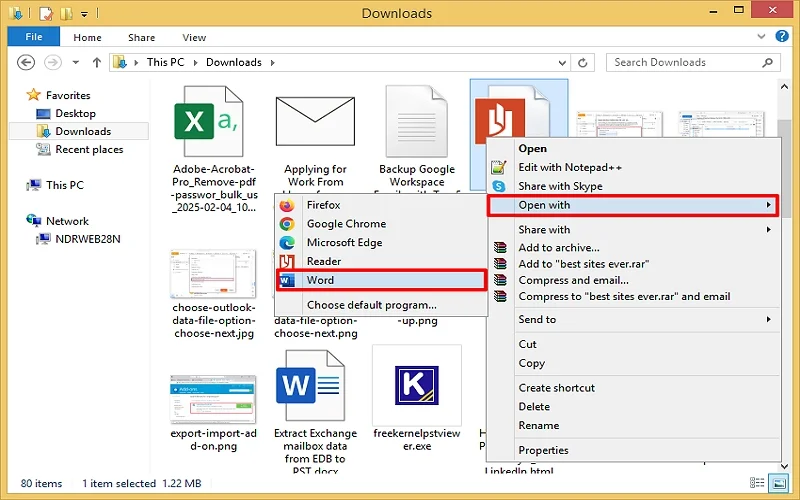Viewport: 800px width, 500px height.
Task: Refresh the Downloads folder
Action: pos(583,63)
